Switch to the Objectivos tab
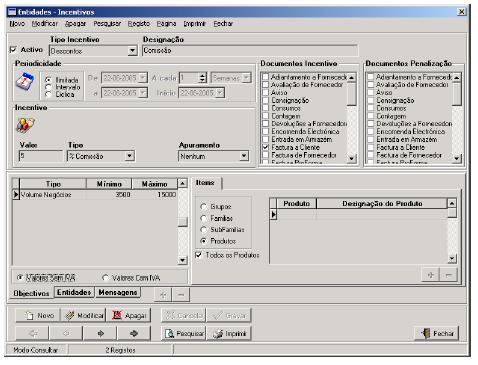 (31, 293)
